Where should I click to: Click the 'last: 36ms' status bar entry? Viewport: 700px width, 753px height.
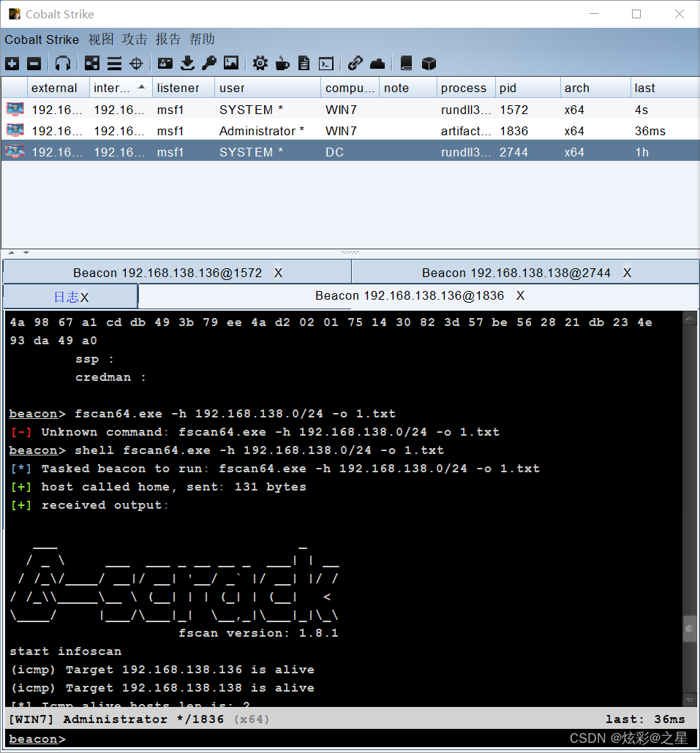tap(645, 719)
